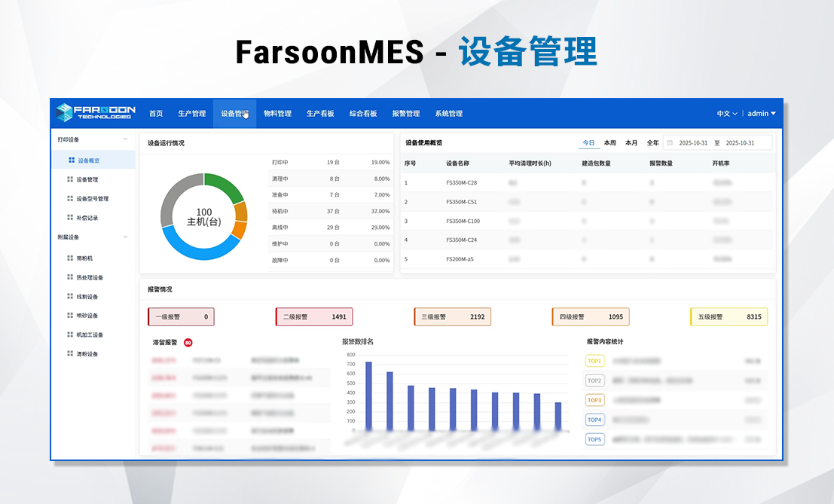This screenshot has height=504, width=834.
Task: Click the calendar icon in date range field
Action: pyautogui.click(x=668, y=142)
